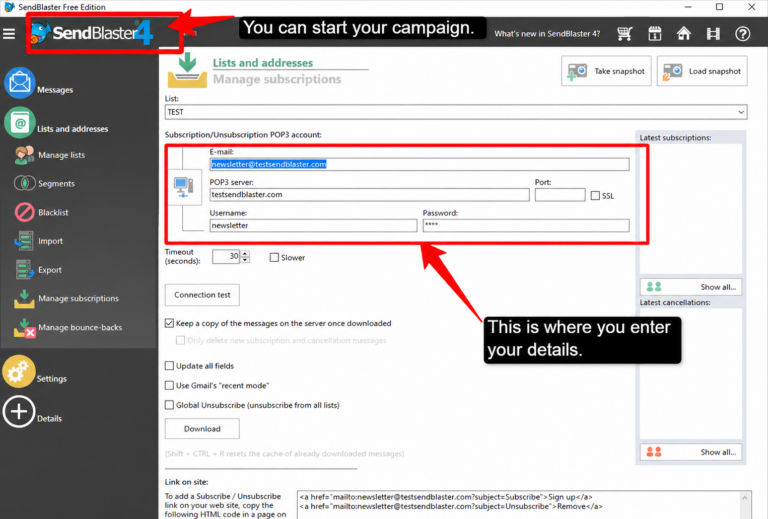This screenshot has width=768, height=519.
Task: Click the E-mail address field
Action: (x=419, y=164)
